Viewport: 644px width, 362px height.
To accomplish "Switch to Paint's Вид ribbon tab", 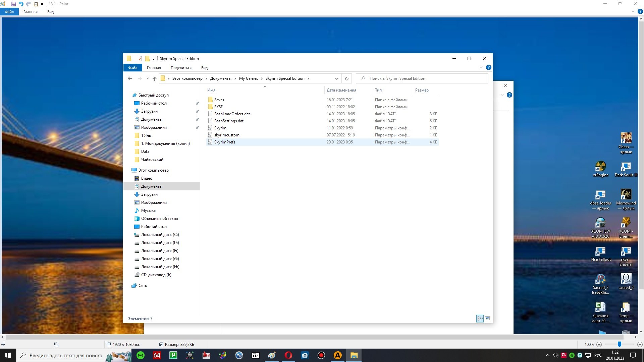I will [50, 12].
